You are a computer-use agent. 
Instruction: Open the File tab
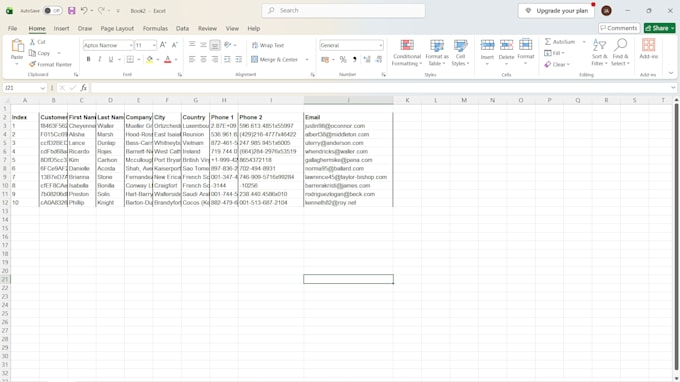(x=13, y=28)
